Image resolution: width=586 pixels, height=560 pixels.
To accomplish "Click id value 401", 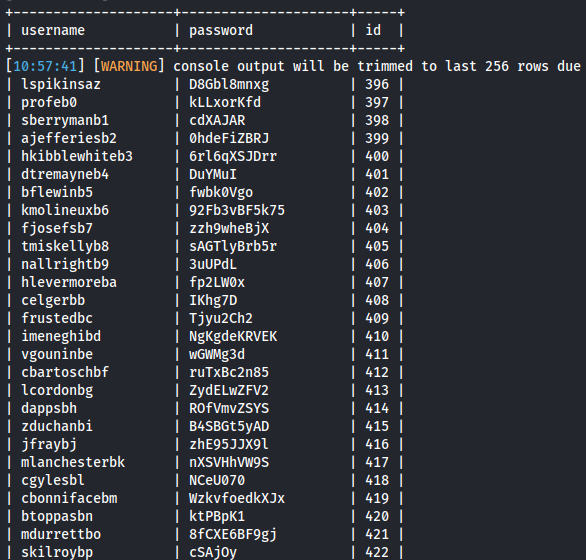I will click(377, 174).
